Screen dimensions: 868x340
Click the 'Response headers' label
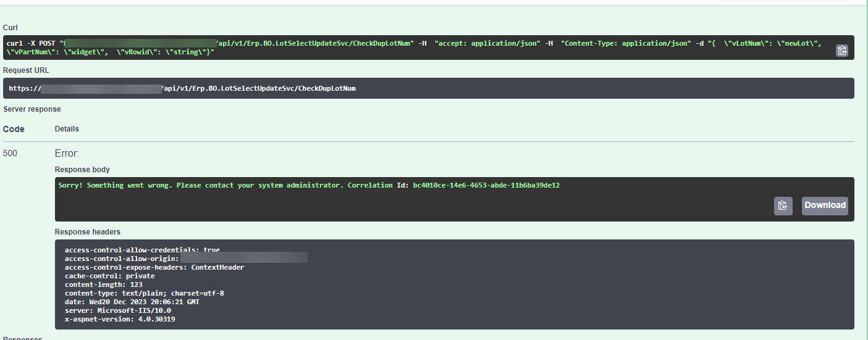coord(88,231)
